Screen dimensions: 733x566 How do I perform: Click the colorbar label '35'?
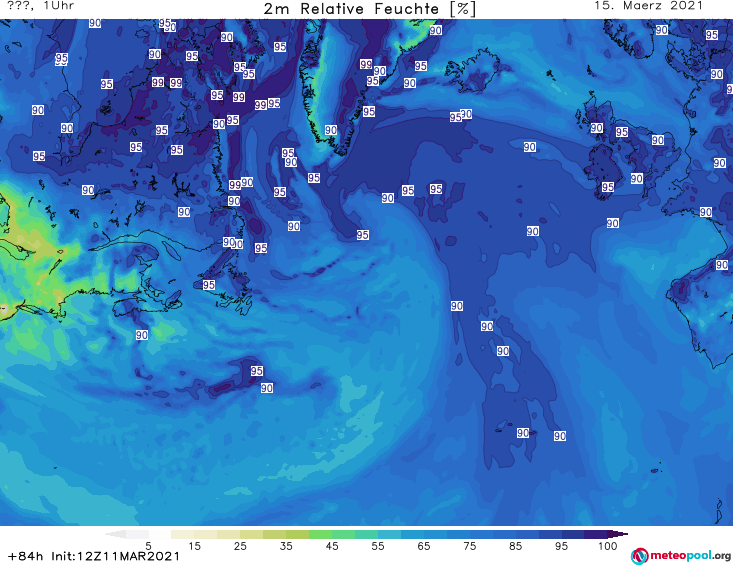pos(286,546)
